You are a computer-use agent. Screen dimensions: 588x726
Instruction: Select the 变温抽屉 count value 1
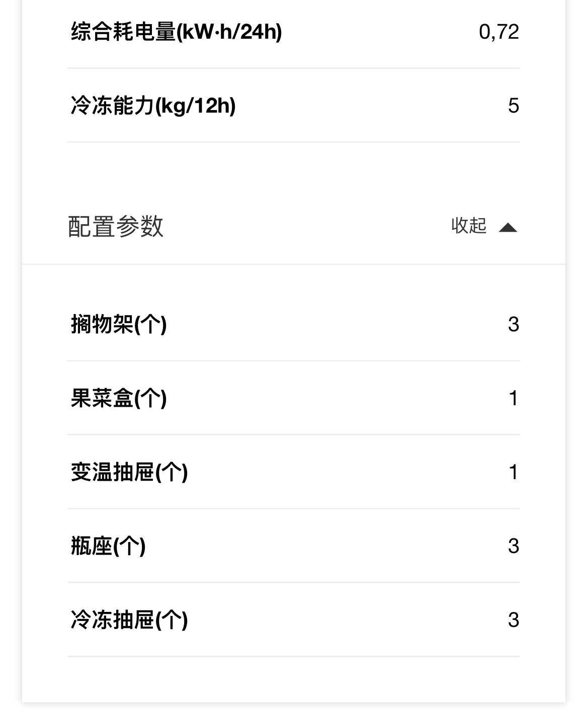[513, 472]
